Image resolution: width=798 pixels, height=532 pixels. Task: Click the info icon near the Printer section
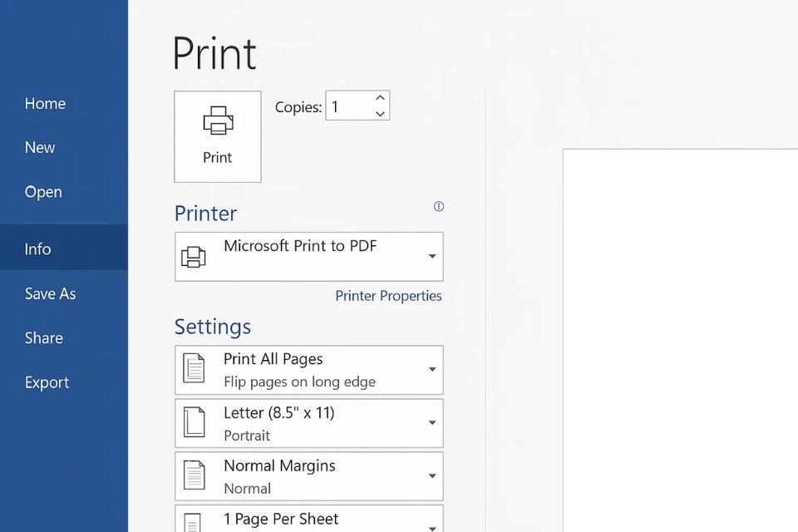point(439,206)
